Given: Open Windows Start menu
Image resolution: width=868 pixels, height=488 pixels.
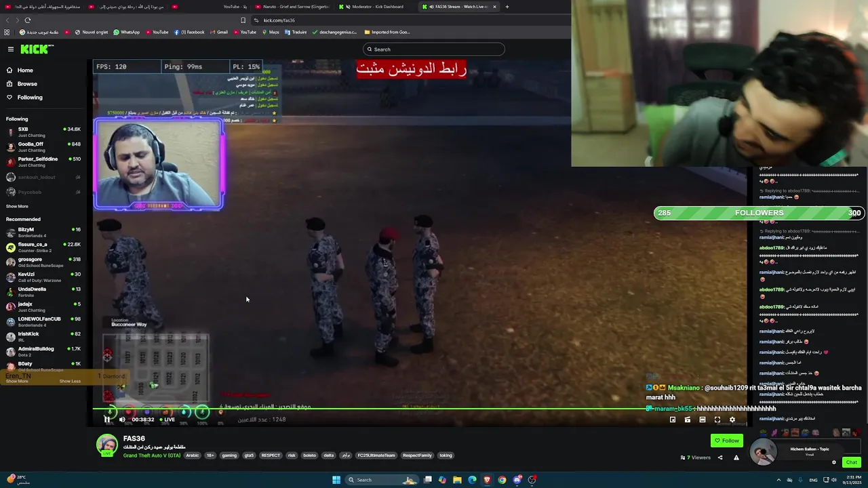Looking at the screenshot, I should tap(336, 480).
